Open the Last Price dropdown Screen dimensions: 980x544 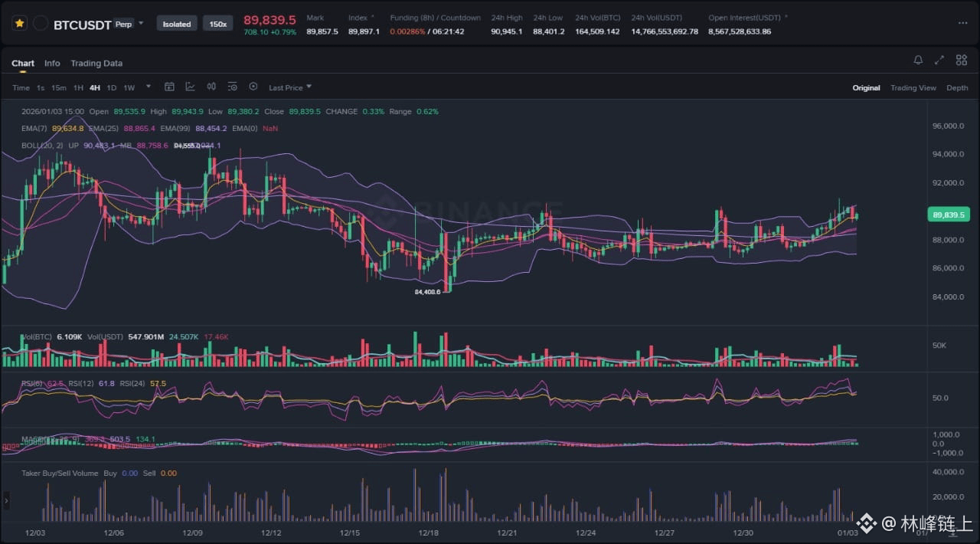[x=290, y=88]
